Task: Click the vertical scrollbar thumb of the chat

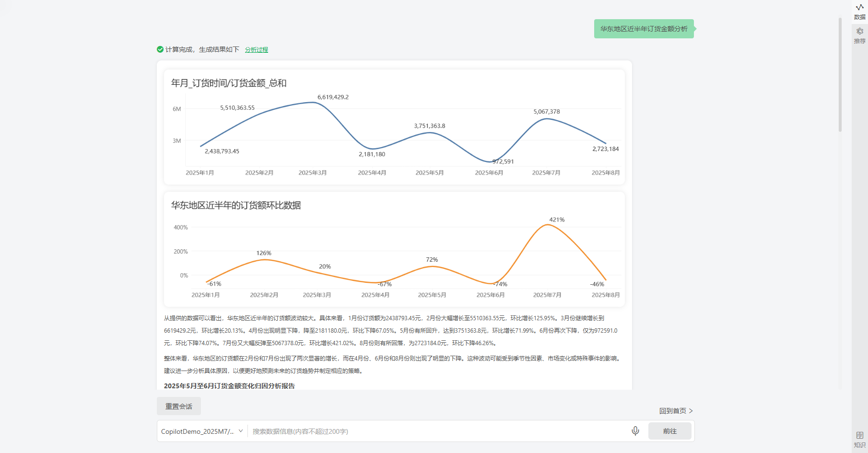Action: tap(840, 74)
